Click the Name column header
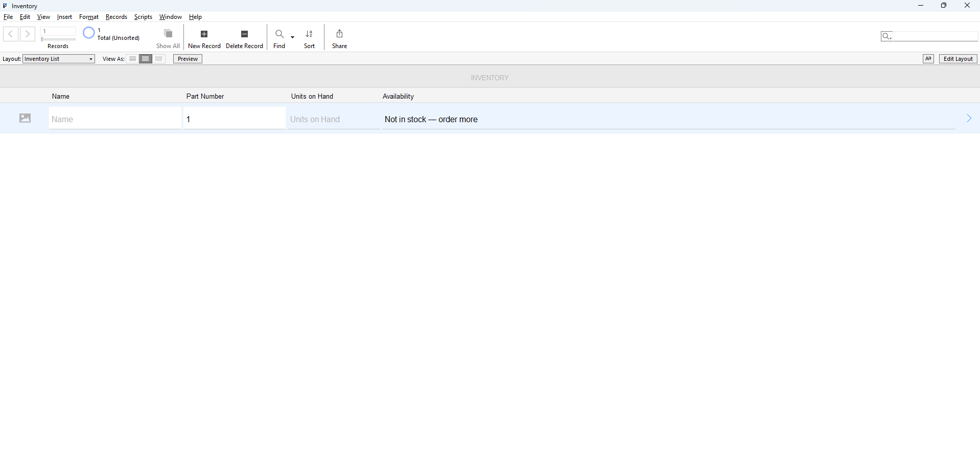This screenshot has height=454, width=980. pos(61,96)
